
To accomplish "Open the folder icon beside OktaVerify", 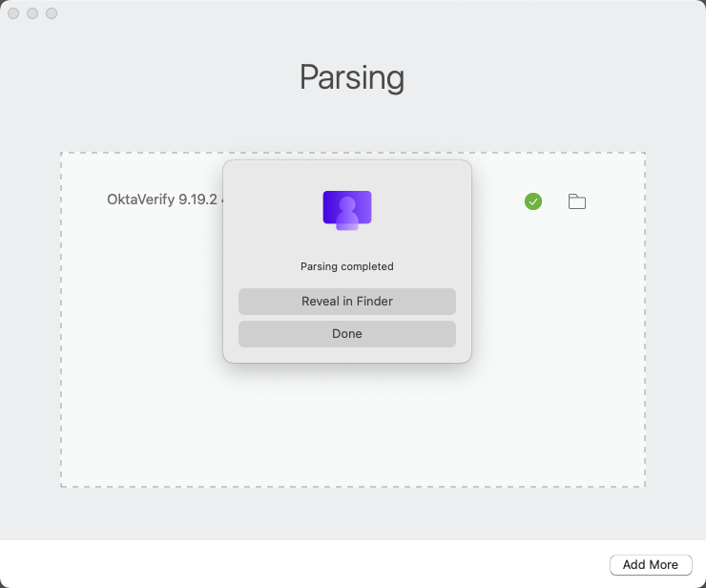I will point(576,201).
